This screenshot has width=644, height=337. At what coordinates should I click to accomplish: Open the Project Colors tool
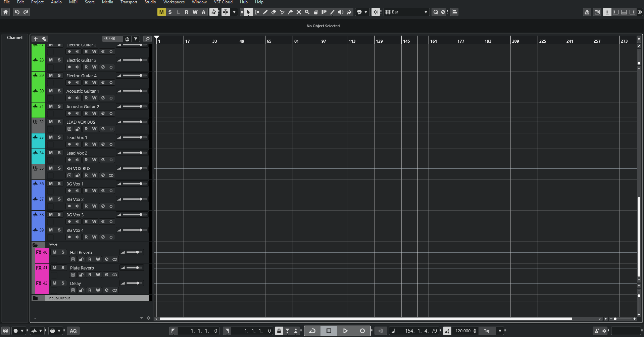pyautogui.click(x=359, y=12)
